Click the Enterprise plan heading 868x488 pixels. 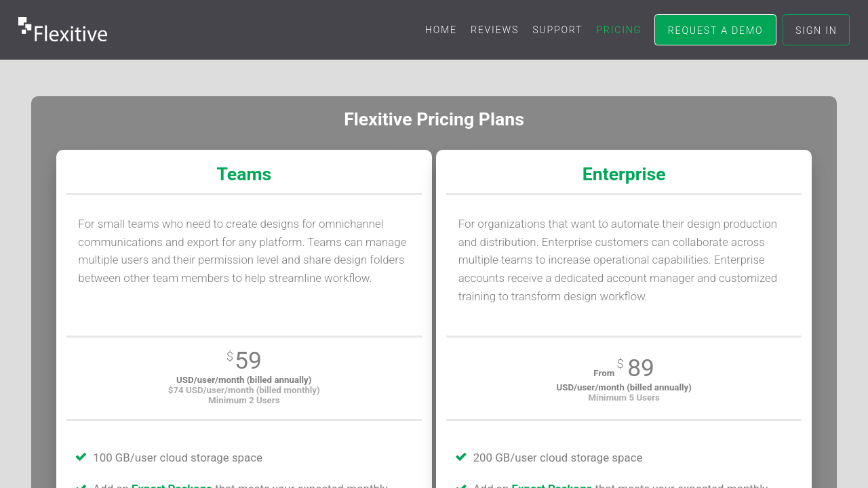pyautogui.click(x=624, y=174)
